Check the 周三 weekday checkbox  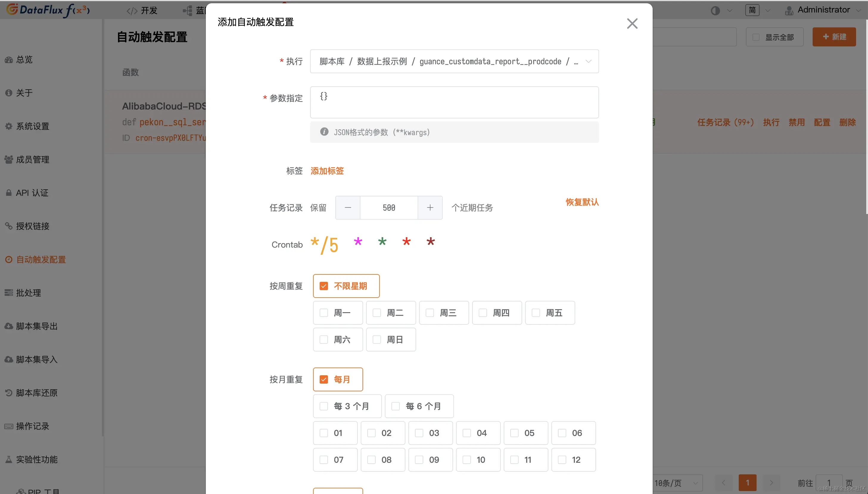(x=430, y=313)
